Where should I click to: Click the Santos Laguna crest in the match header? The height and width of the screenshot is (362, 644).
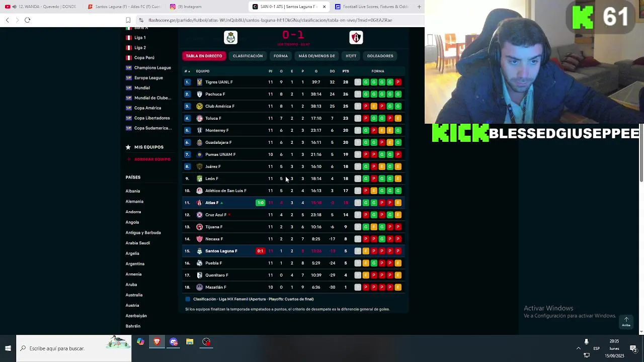pos(230,38)
